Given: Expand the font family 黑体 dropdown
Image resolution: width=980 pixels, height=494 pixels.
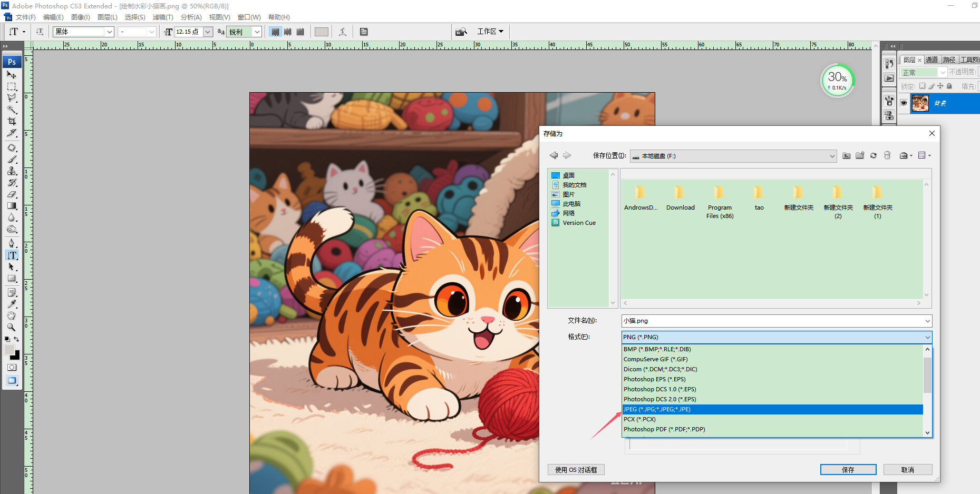Looking at the screenshot, I should coord(110,32).
